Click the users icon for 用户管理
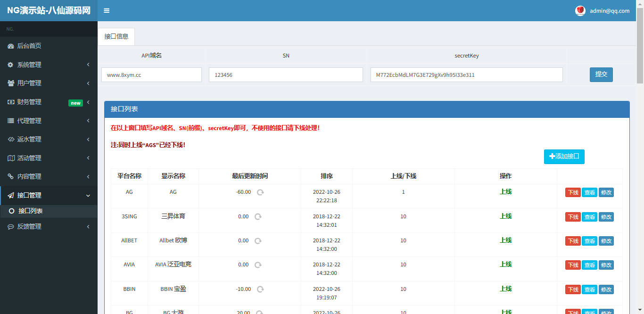 click(10, 83)
